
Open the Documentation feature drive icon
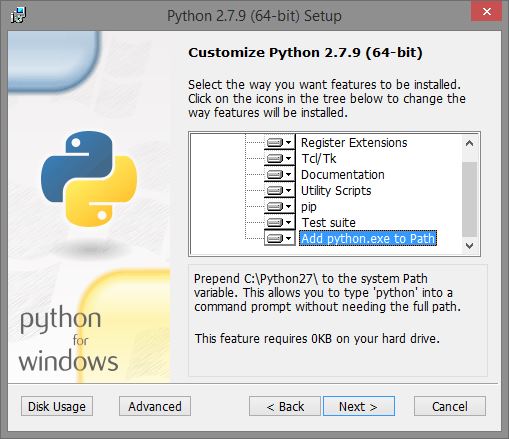[x=280, y=175]
